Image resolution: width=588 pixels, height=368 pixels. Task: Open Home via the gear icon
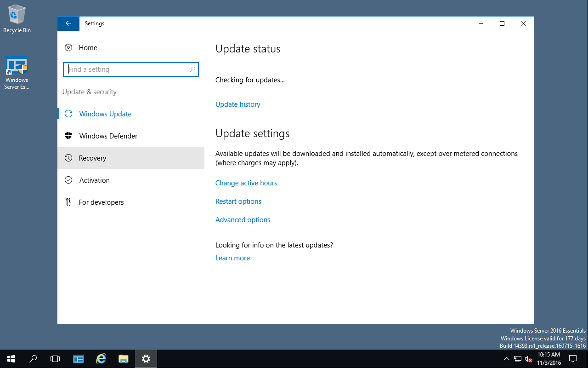[x=68, y=47]
